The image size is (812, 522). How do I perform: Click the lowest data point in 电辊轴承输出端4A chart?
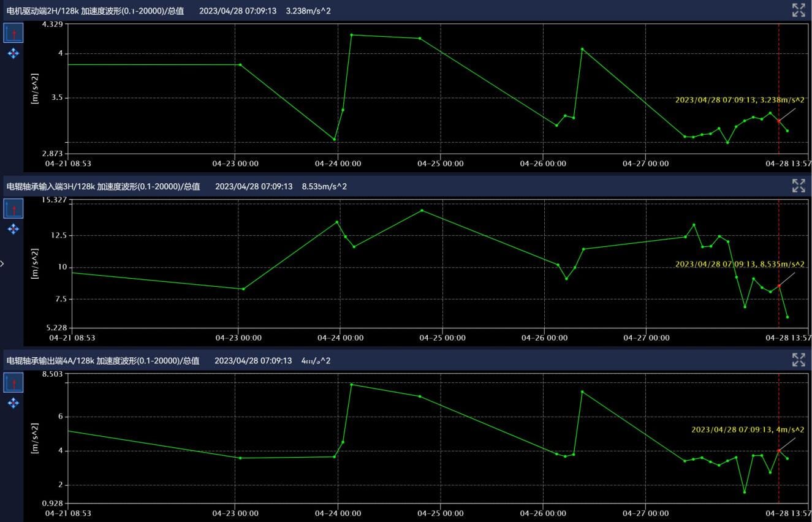(x=745, y=492)
